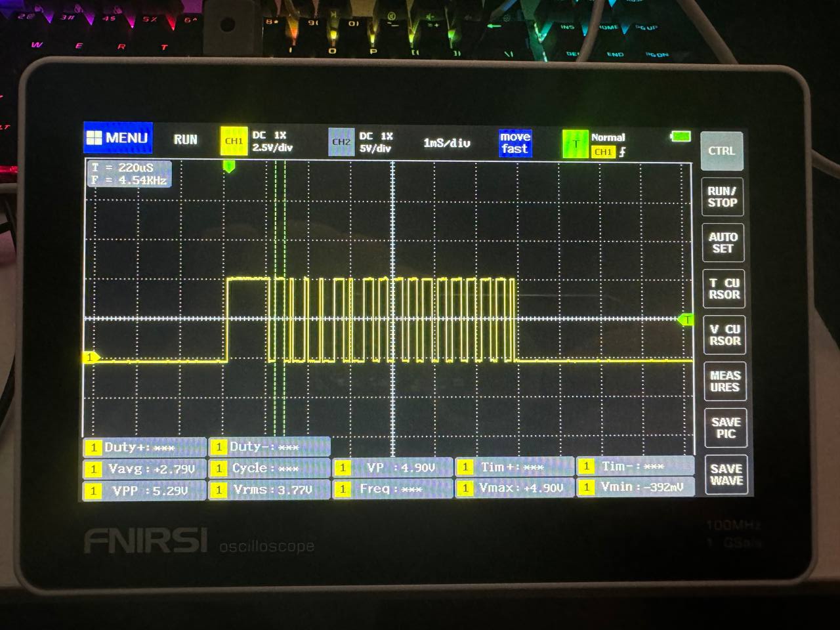Open the CTRL panel
This screenshot has width=840, height=630.
[x=721, y=151]
